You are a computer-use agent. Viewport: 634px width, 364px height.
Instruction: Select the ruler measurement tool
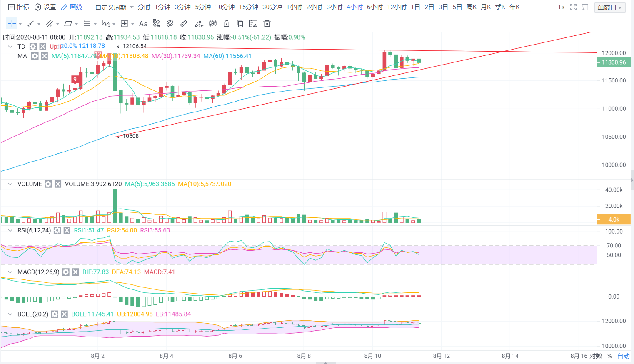tap(184, 23)
